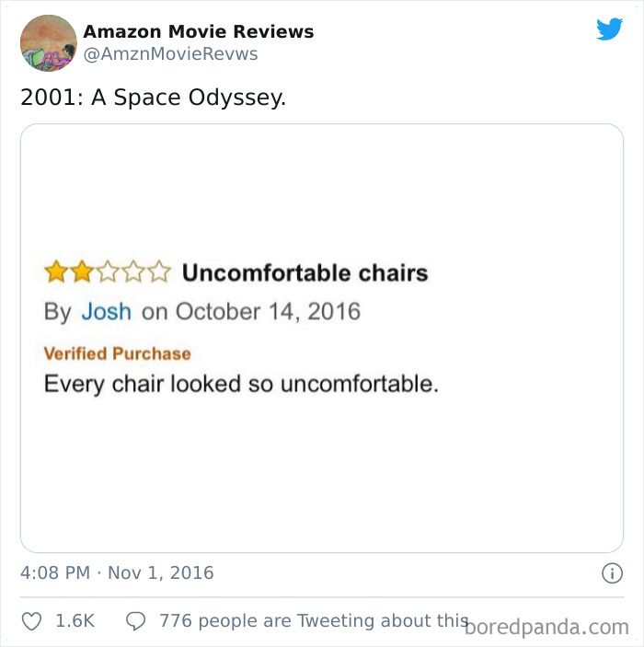Like the tweet with the heart icon
This screenshot has height=647, width=644.
click(x=32, y=621)
